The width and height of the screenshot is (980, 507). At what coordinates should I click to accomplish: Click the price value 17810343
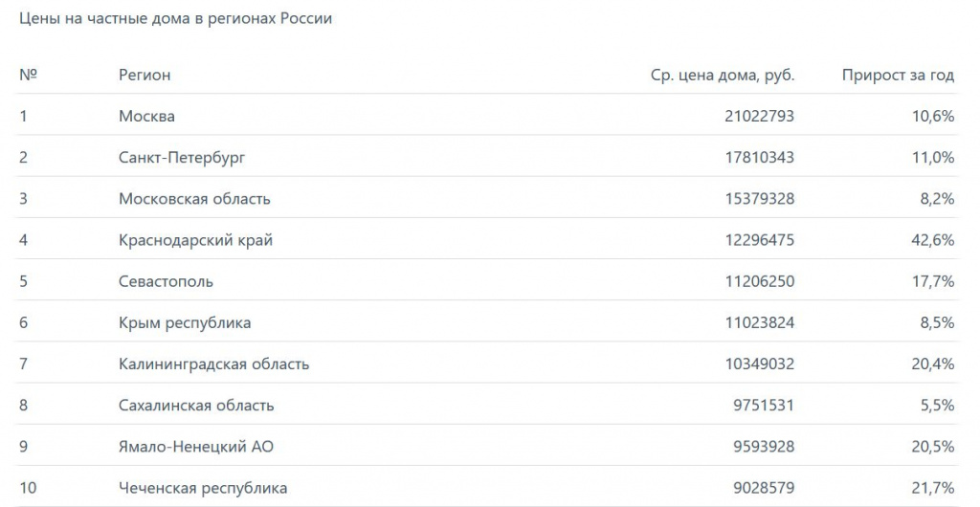tap(759, 157)
